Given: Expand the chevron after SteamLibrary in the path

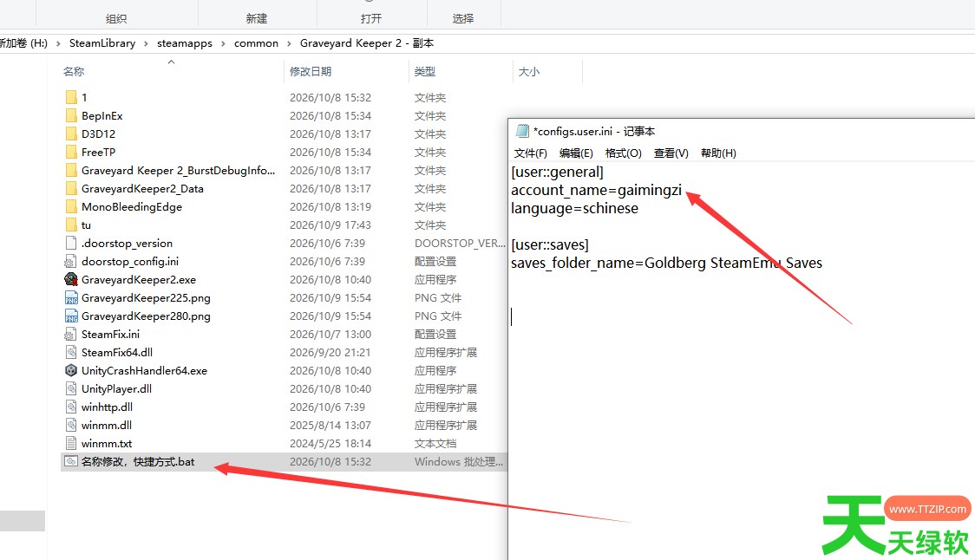Looking at the screenshot, I should pos(146,43).
